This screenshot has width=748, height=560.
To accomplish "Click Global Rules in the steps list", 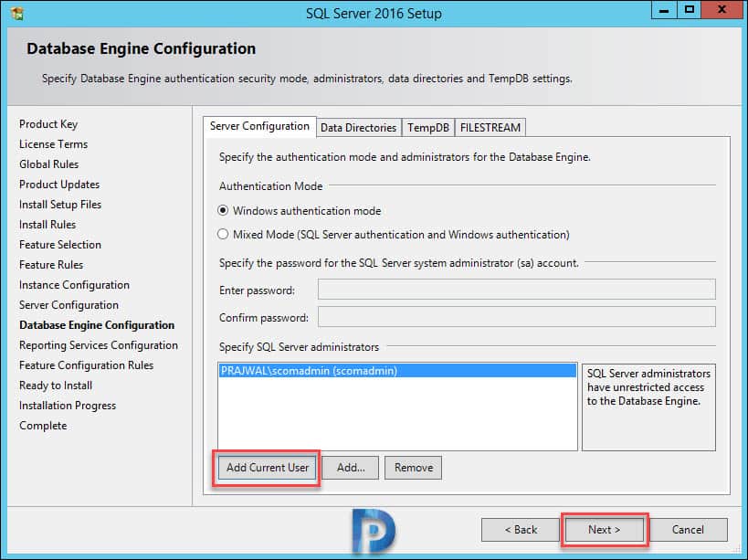I will coord(49,164).
